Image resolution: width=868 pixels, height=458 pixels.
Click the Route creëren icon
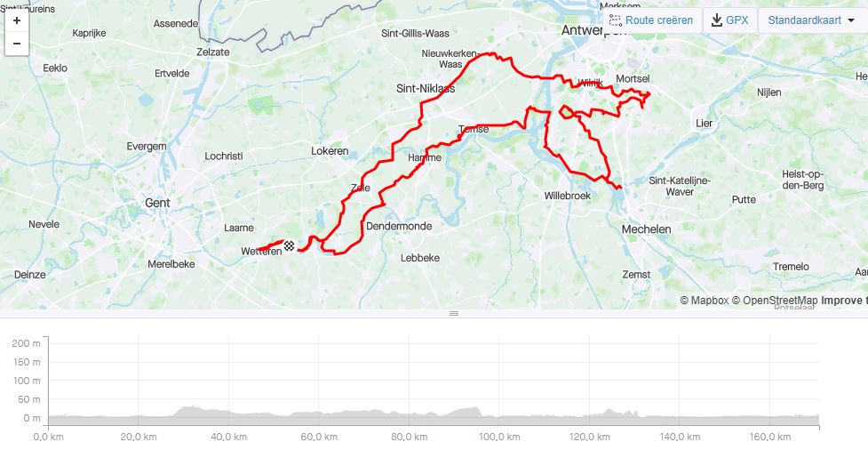[x=615, y=20]
